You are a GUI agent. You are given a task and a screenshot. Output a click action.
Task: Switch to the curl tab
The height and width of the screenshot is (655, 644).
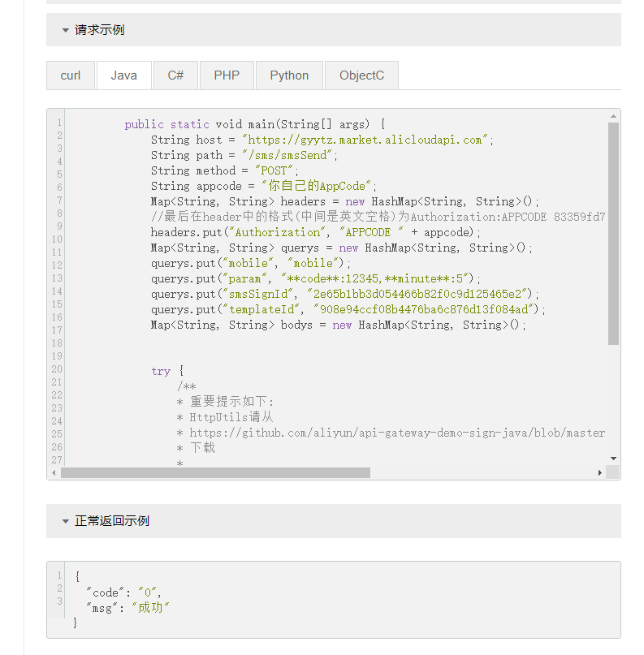point(70,75)
